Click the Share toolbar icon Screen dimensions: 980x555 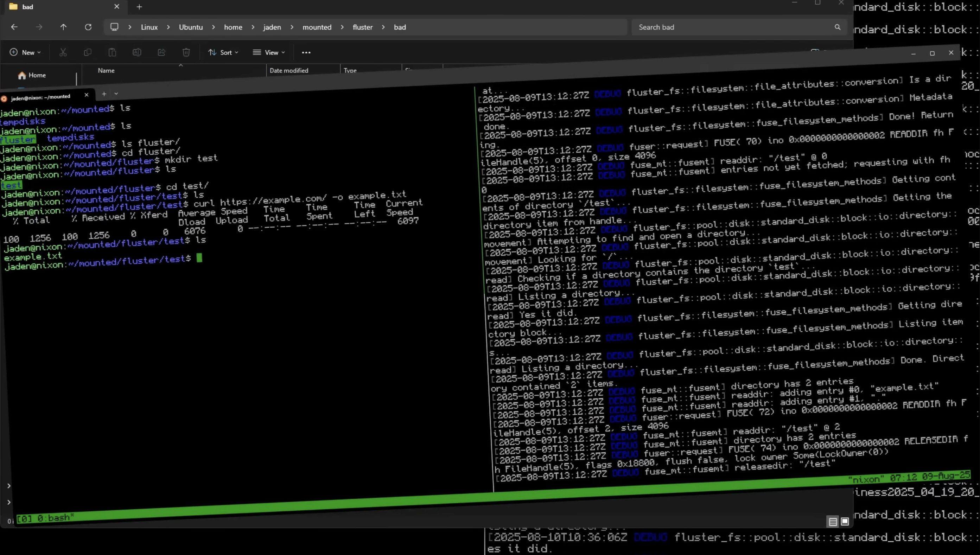point(161,52)
